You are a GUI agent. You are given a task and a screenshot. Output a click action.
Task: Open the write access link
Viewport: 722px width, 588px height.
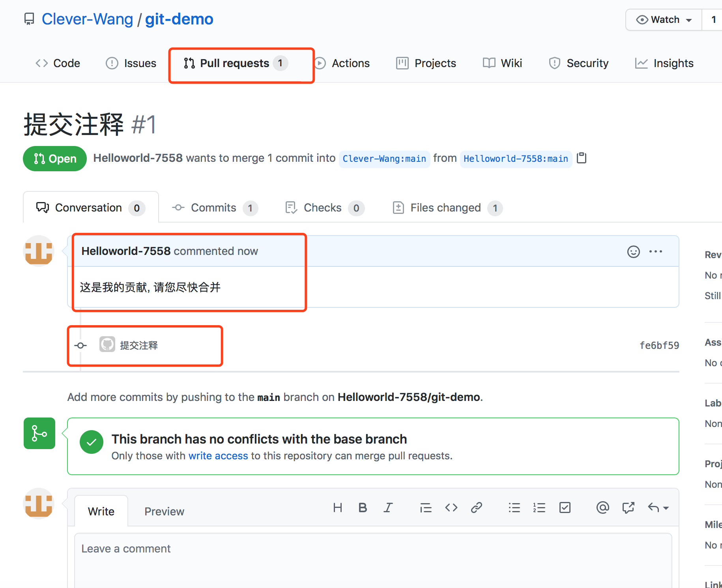218,456
